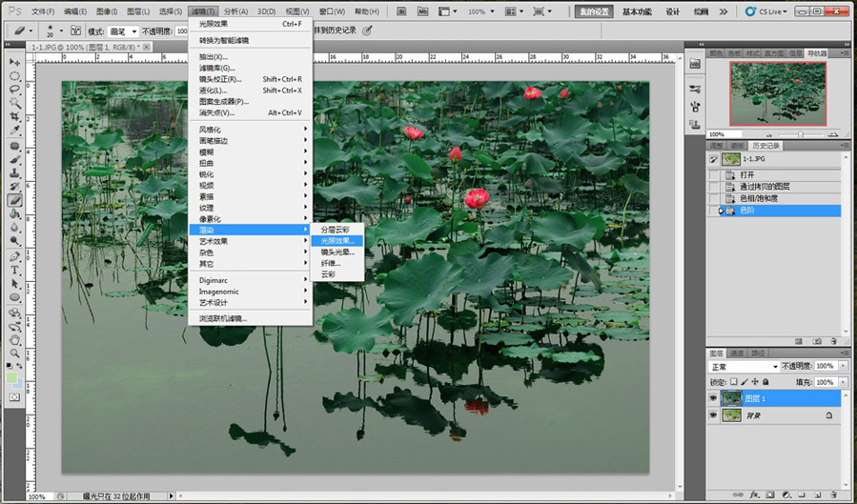
Task: Switch to the 通道 tab
Action: pyautogui.click(x=737, y=353)
